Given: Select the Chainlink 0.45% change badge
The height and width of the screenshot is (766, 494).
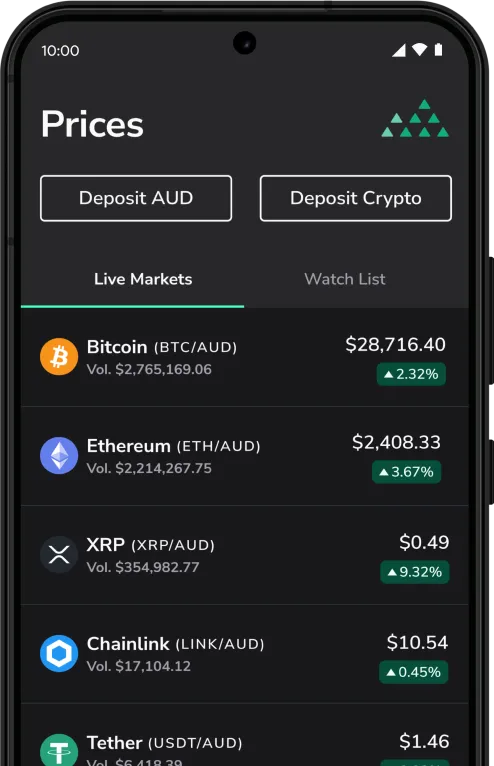Looking at the screenshot, I should 413,672.
